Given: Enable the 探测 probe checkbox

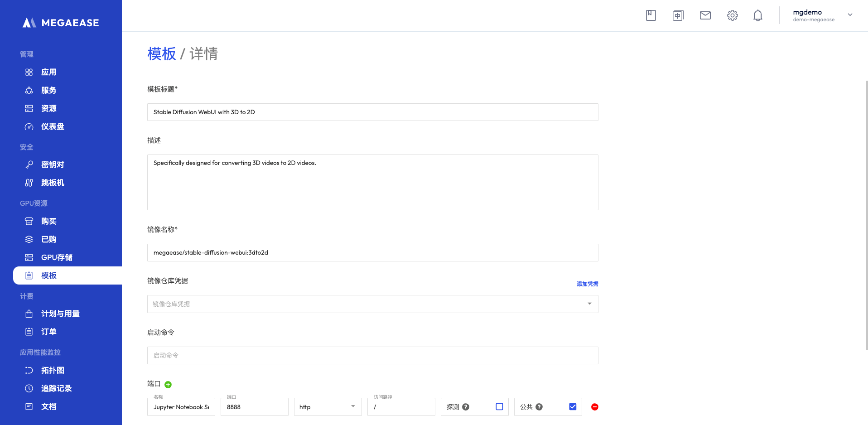Looking at the screenshot, I should point(499,407).
